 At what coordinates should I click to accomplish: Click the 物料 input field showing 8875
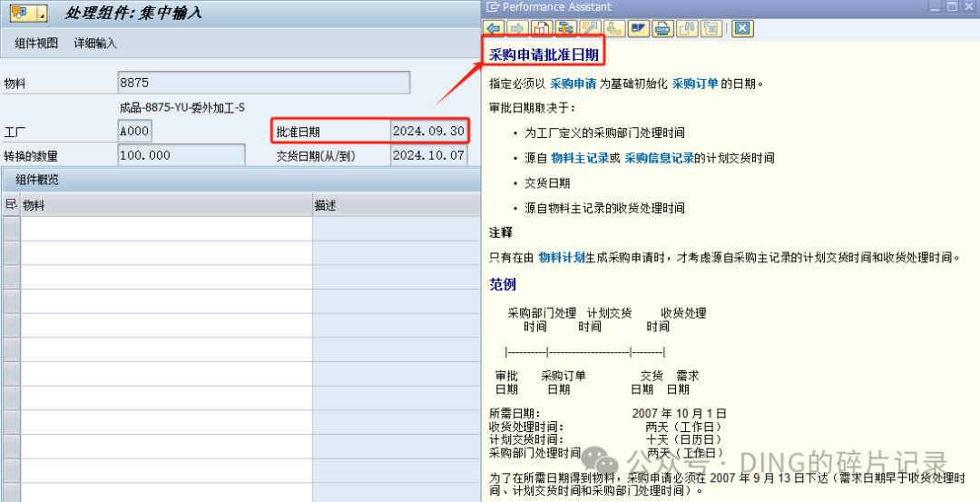tap(264, 83)
